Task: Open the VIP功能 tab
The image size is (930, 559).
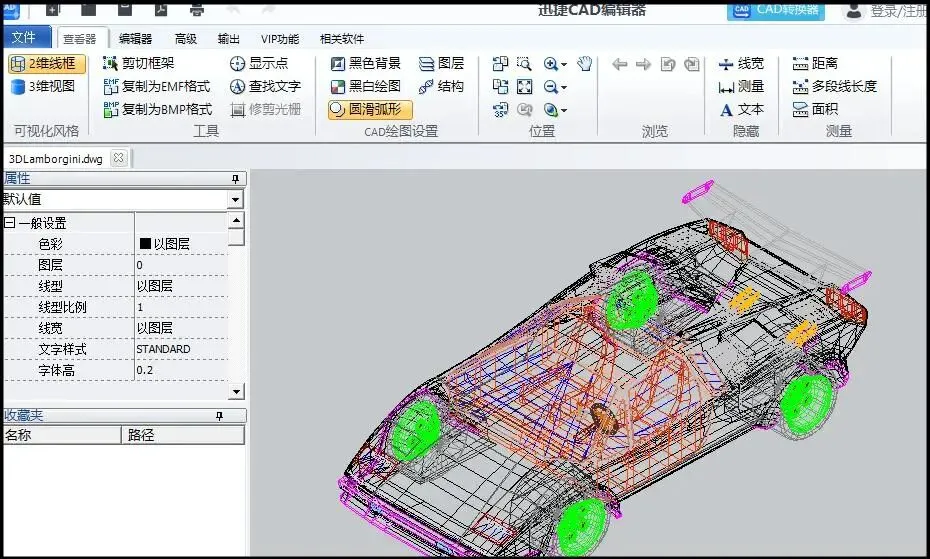Action: tap(279, 39)
